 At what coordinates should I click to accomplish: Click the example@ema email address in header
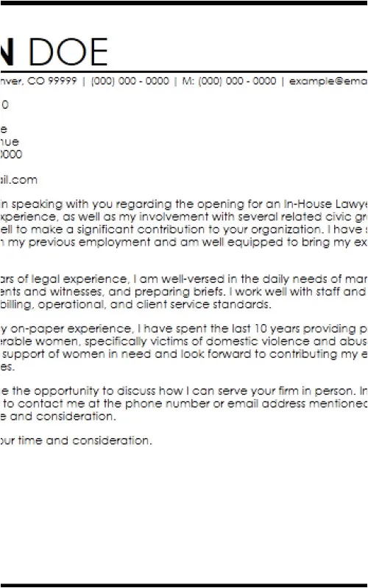click(328, 81)
